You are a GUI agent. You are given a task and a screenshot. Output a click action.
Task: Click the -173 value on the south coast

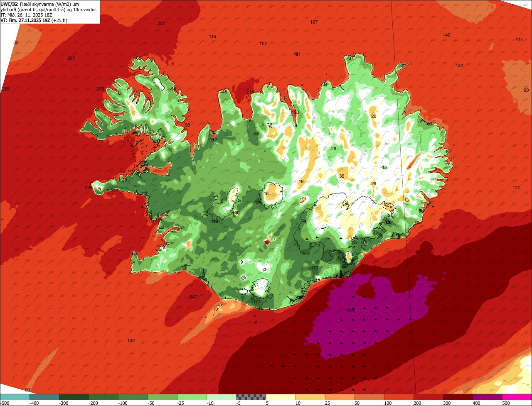[x=314, y=268]
